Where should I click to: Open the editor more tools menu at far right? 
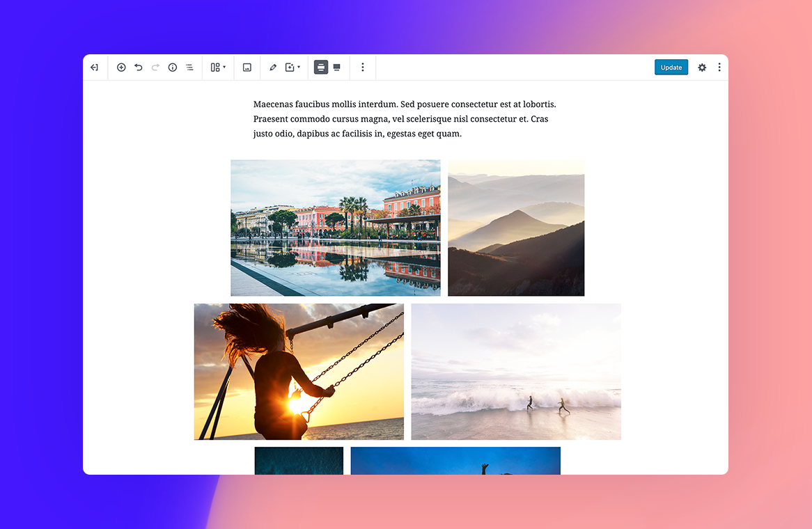719,68
